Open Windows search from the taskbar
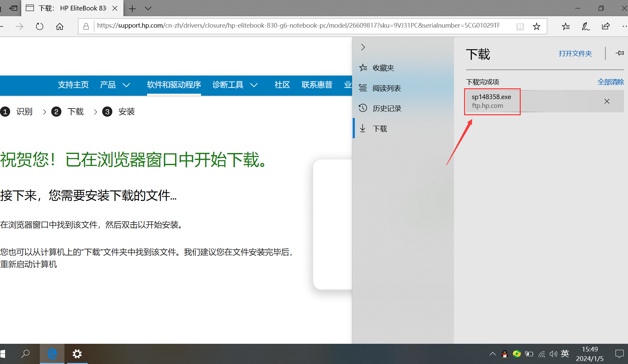This screenshot has width=628, height=364. click(25, 354)
